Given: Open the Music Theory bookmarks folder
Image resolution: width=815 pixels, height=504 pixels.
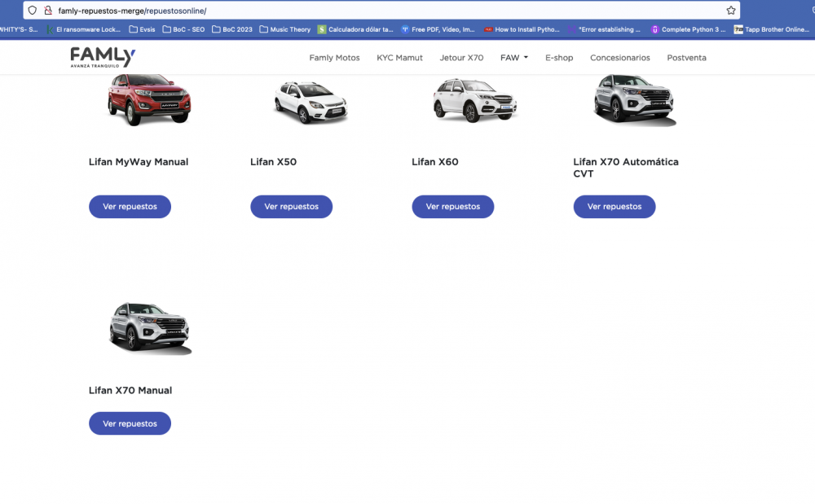Looking at the screenshot, I should [284, 29].
